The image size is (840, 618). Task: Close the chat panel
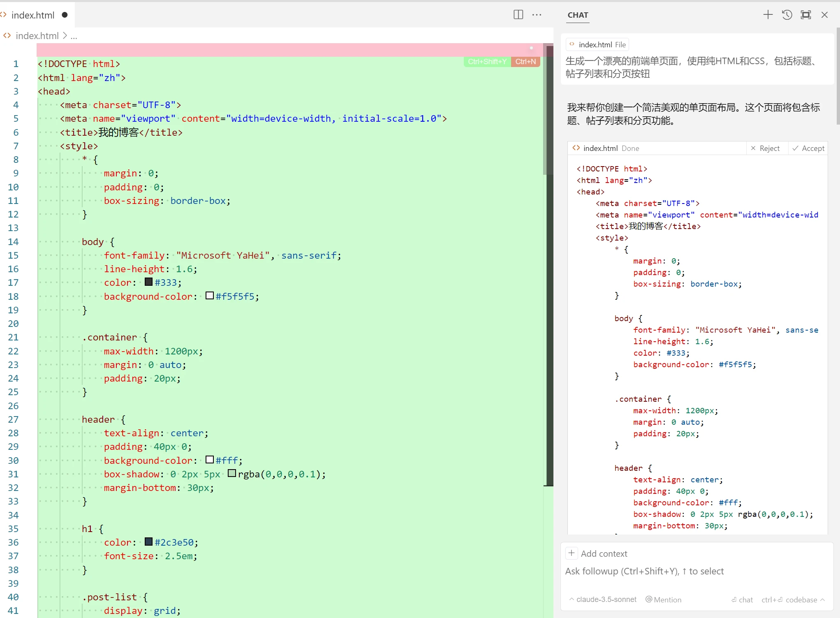(824, 15)
